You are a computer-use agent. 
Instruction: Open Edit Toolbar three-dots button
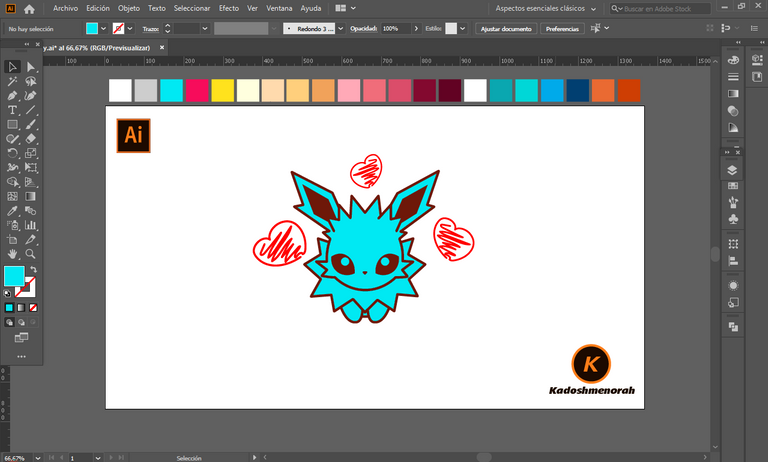(x=21, y=357)
